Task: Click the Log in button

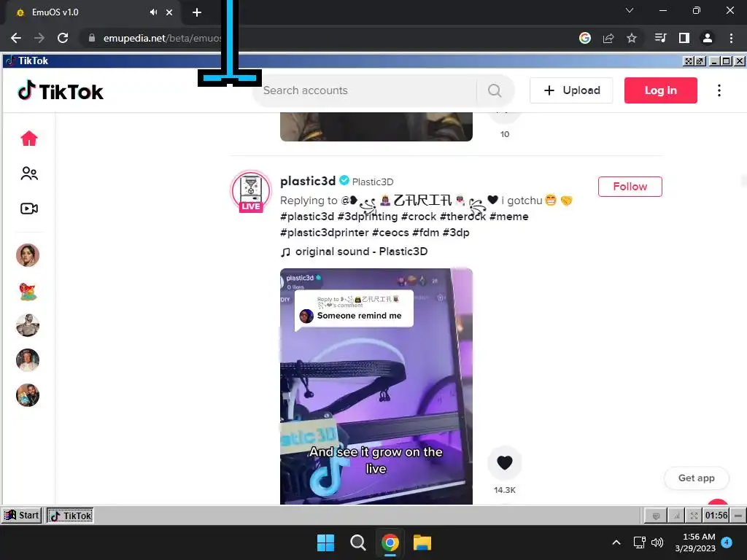Action: pos(661,90)
